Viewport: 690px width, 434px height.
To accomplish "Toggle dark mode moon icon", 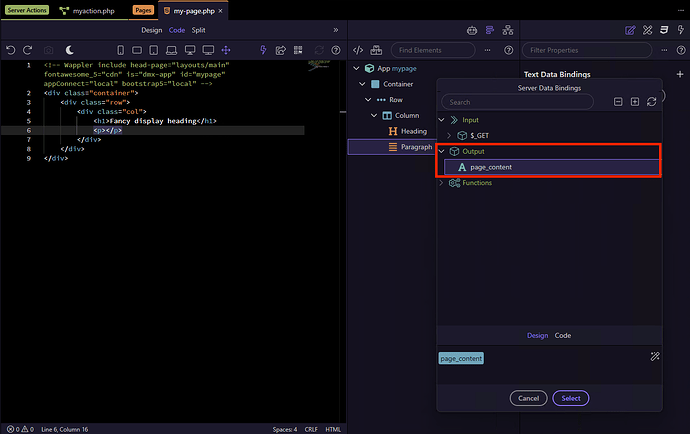I will click(x=70, y=50).
